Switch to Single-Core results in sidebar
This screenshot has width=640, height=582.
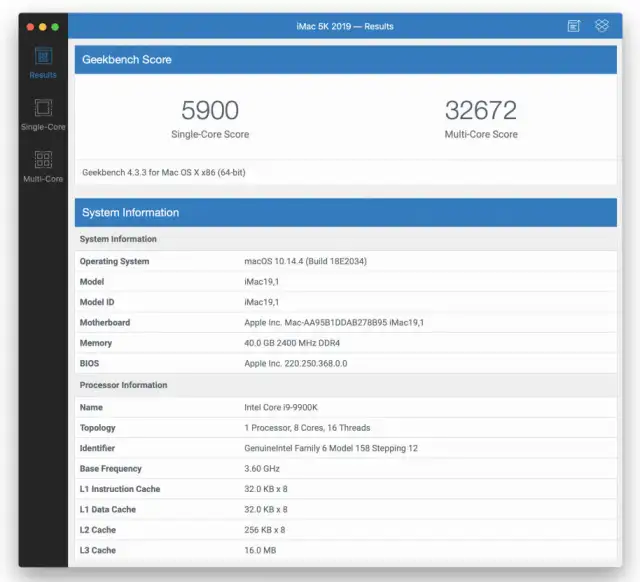tap(43, 114)
